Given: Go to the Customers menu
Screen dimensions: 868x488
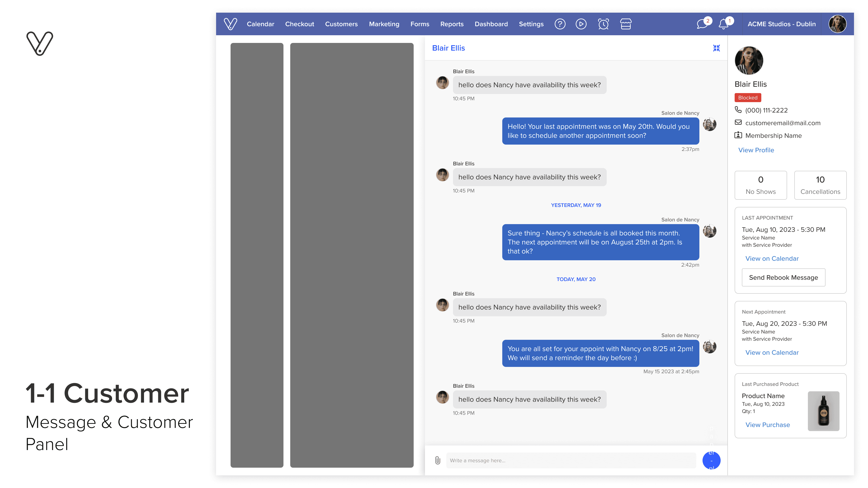Looking at the screenshot, I should (x=341, y=24).
